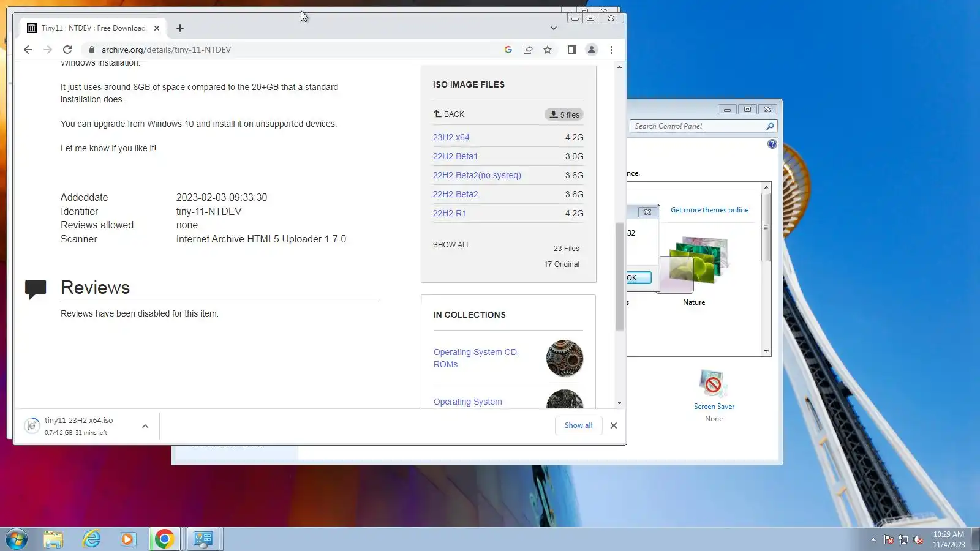The width and height of the screenshot is (980, 551).
Task: Open the 22H2 Beta2 ISO link
Action: (x=456, y=194)
